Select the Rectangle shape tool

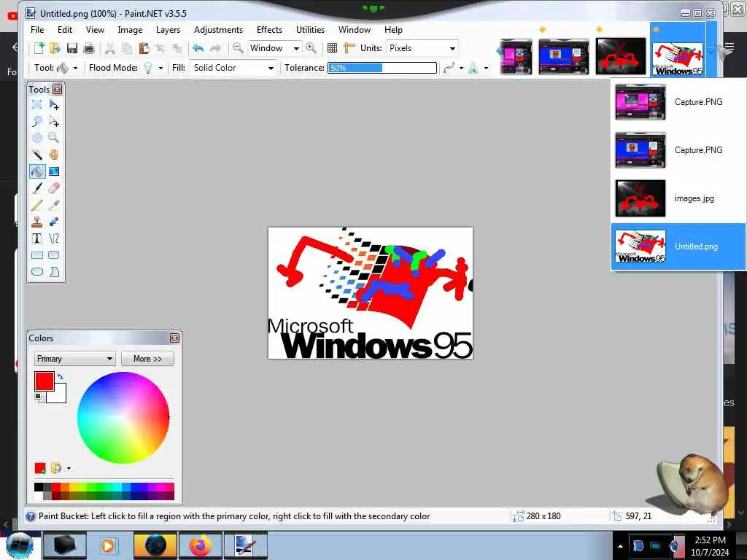(37, 255)
